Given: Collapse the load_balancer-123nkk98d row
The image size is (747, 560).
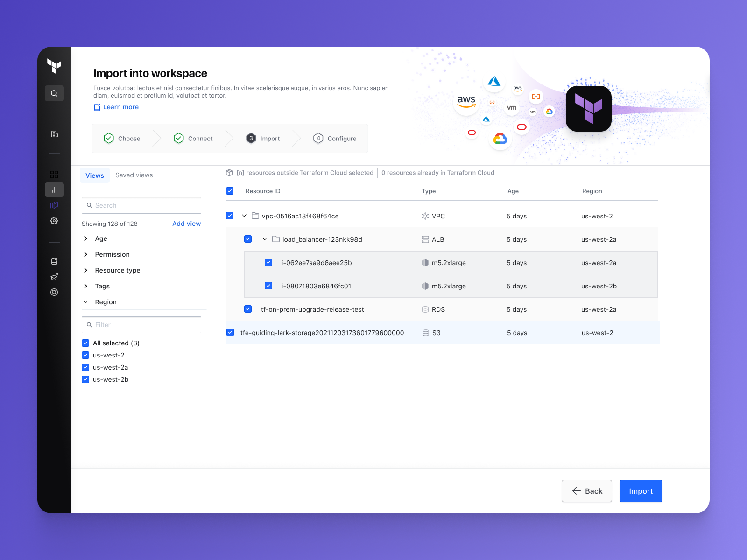Looking at the screenshot, I should tap(264, 239).
